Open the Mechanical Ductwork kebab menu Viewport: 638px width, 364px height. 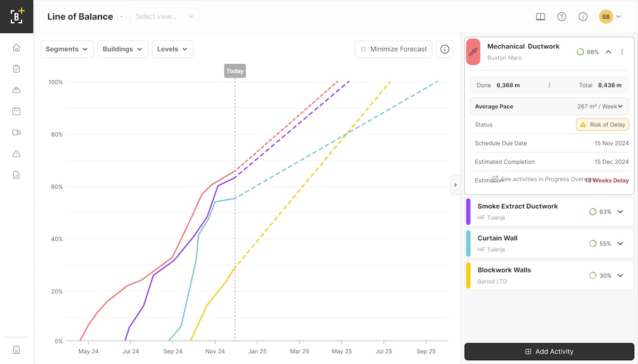point(622,52)
